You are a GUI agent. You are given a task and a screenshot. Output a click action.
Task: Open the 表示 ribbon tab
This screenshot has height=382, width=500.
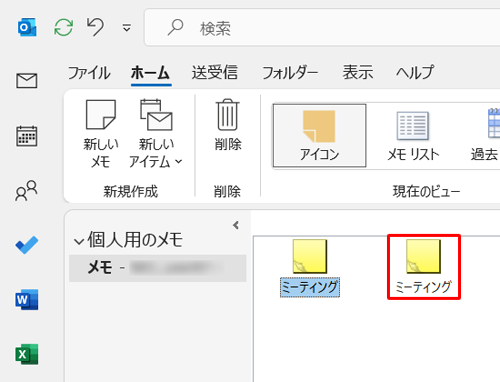click(358, 73)
